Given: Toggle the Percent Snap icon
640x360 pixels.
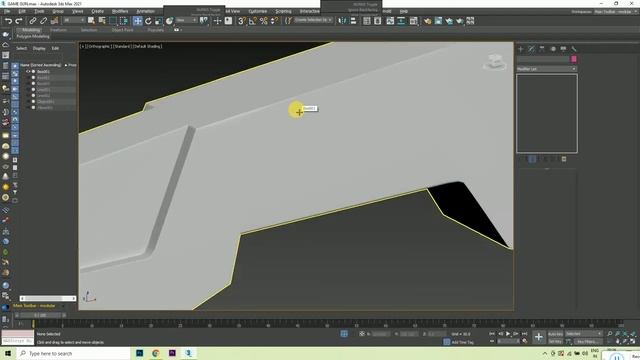Looking at the screenshot, I should (x=264, y=21).
